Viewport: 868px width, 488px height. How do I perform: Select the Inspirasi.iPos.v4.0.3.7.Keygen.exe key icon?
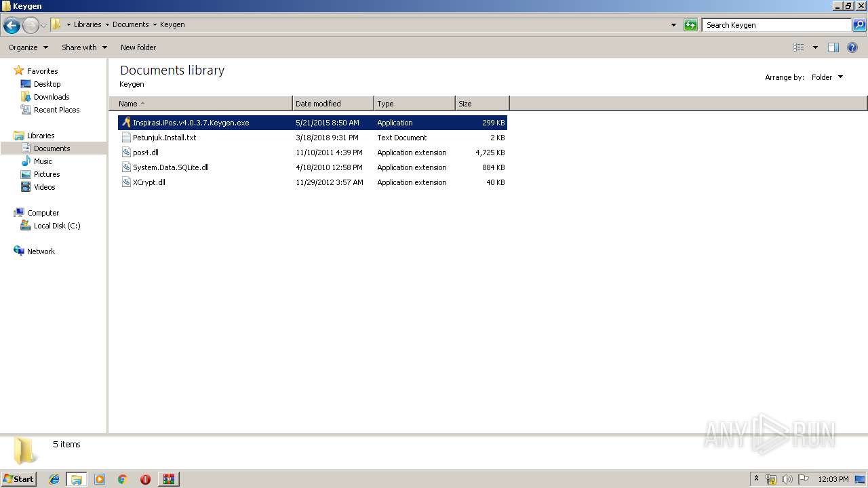(x=126, y=123)
